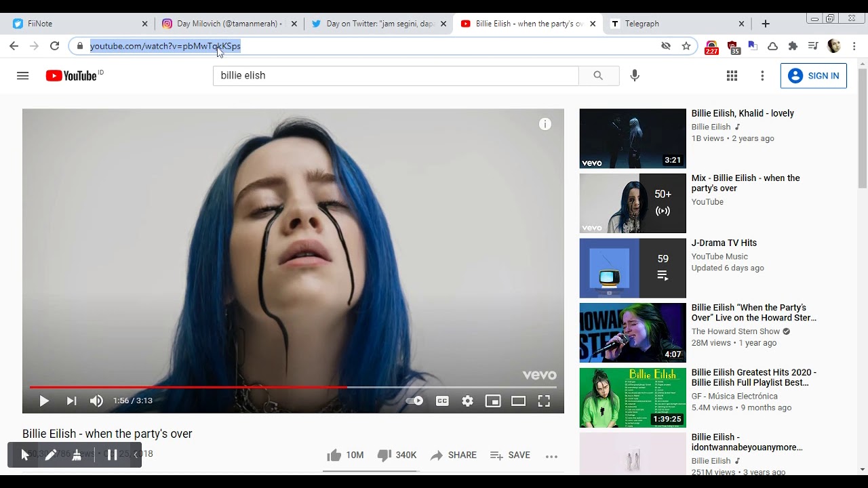
Task: Open the extensions puzzle icon
Action: 793,46
